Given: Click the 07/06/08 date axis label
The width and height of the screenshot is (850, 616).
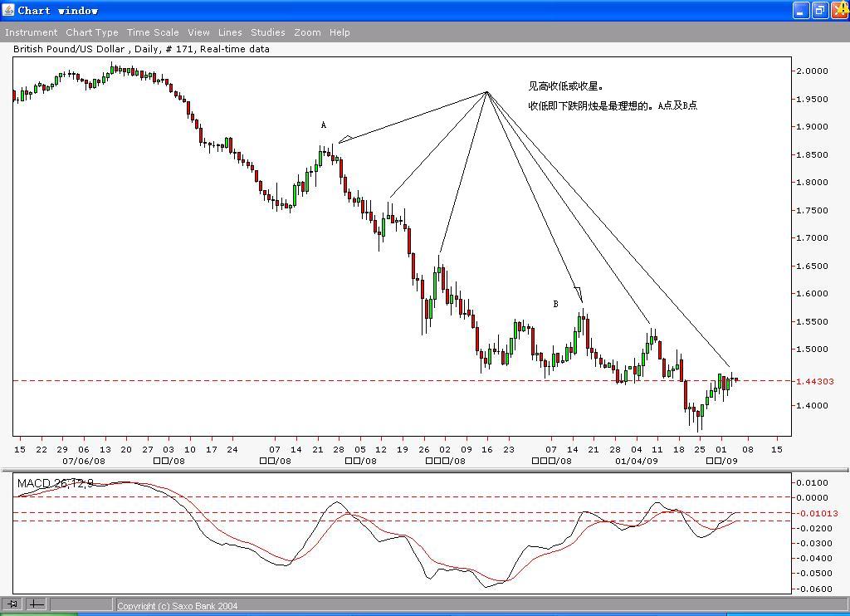Looking at the screenshot, I should tap(84, 462).
